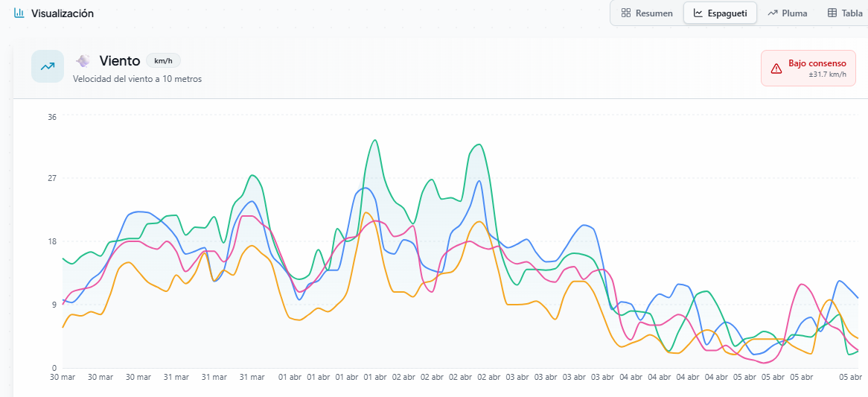
Task: Click the trend arrow icon tile beside Viento
Action: (48, 66)
